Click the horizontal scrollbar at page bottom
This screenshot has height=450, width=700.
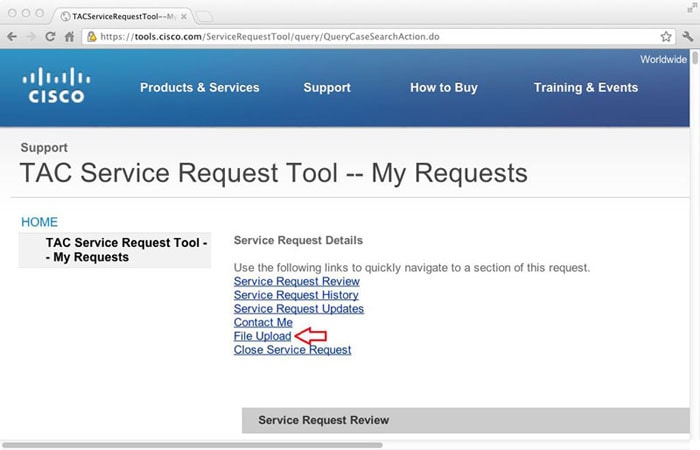click(x=192, y=445)
